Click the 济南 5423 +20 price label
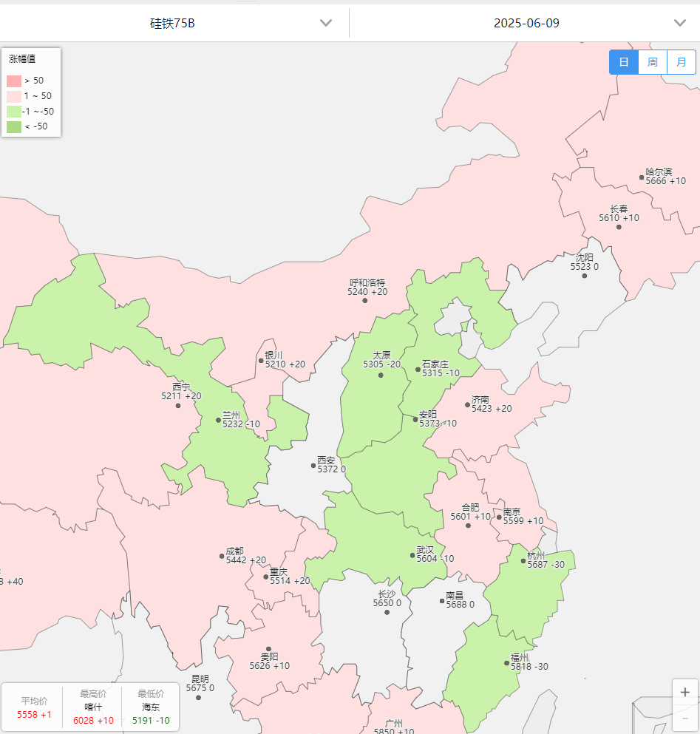 point(492,404)
